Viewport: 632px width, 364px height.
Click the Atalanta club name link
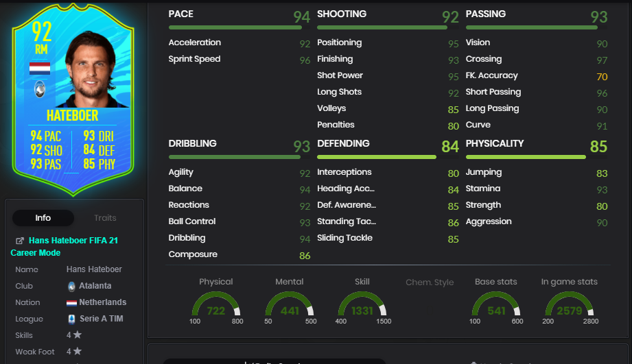pos(95,286)
